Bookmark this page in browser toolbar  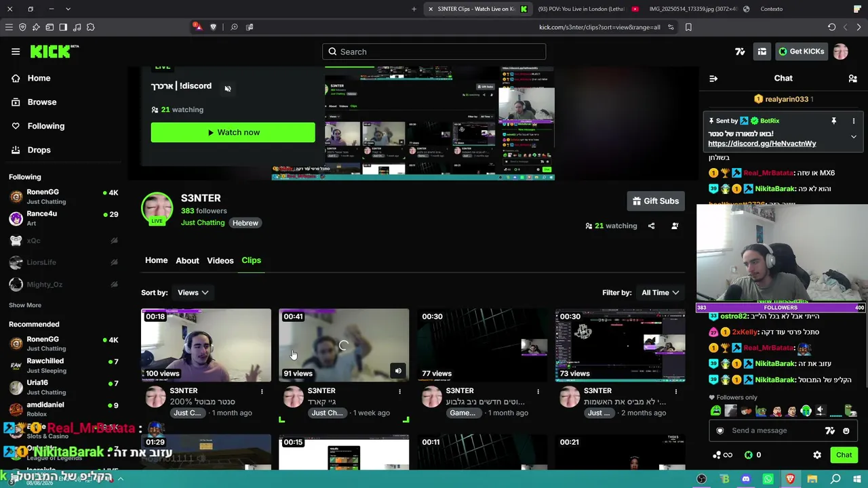(x=688, y=27)
